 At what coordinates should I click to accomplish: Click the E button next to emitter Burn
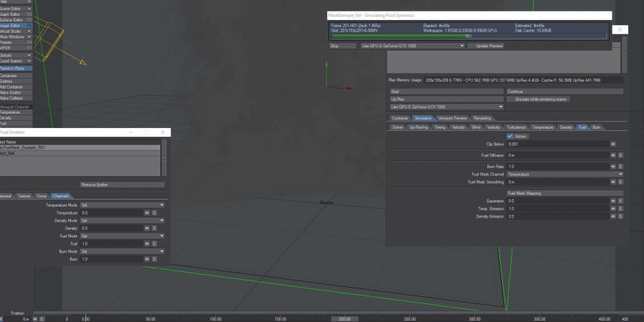154,259
